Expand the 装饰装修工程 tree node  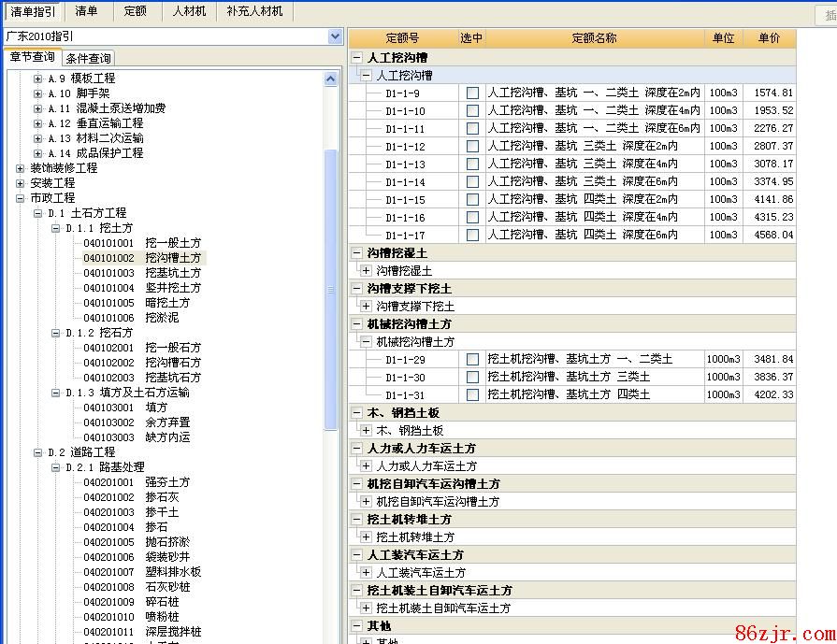(x=21, y=168)
